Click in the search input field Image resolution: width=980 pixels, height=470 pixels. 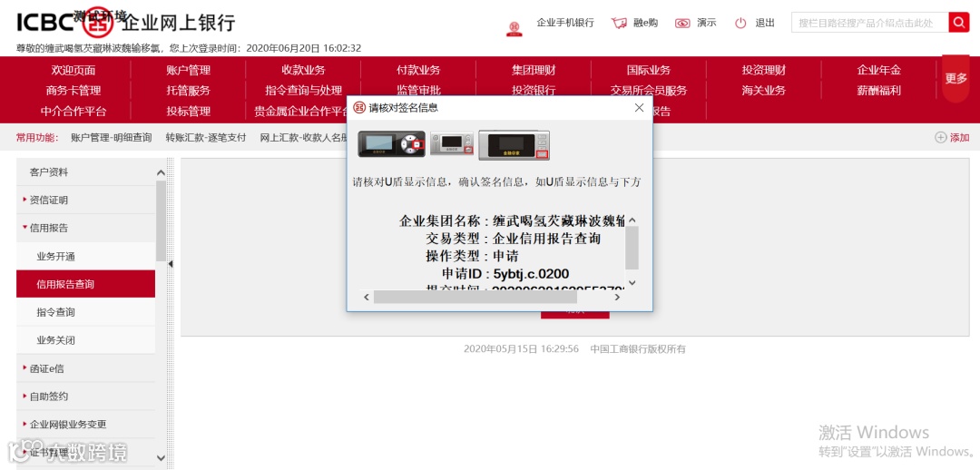point(869,23)
